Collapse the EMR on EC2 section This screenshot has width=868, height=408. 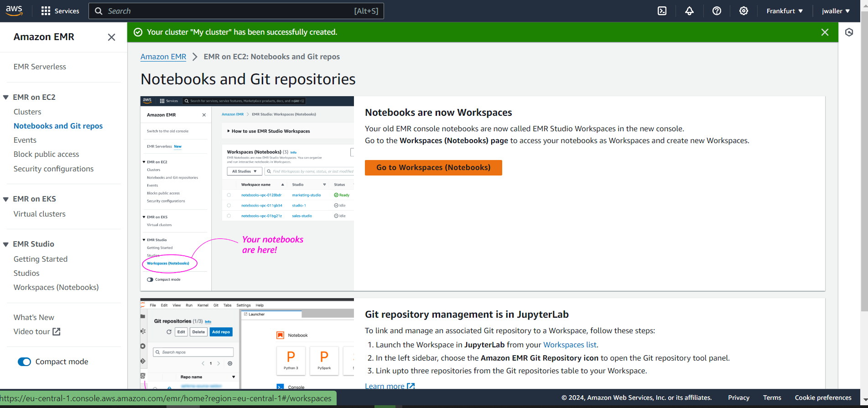6,98
